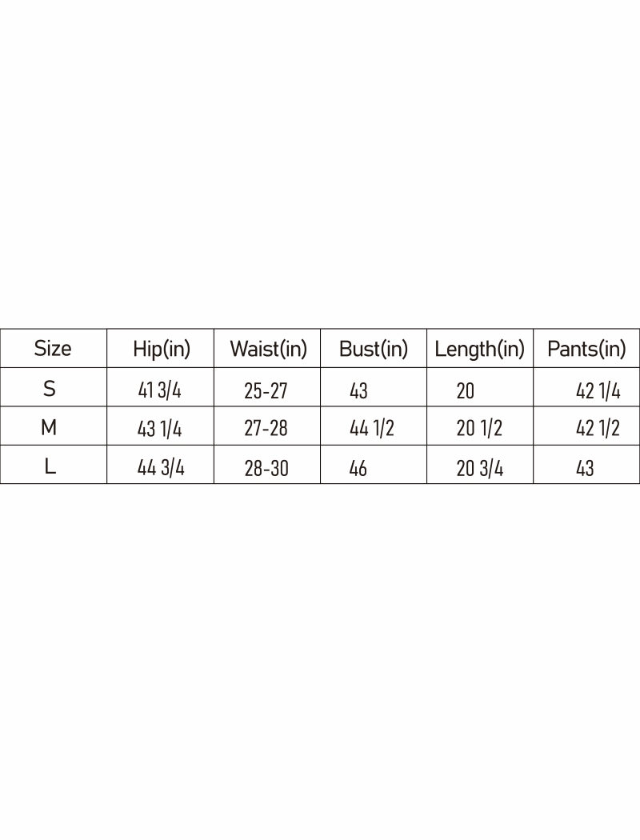Click bust value 44 1/2
The width and height of the screenshot is (640, 840).
[x=372, y=429]
